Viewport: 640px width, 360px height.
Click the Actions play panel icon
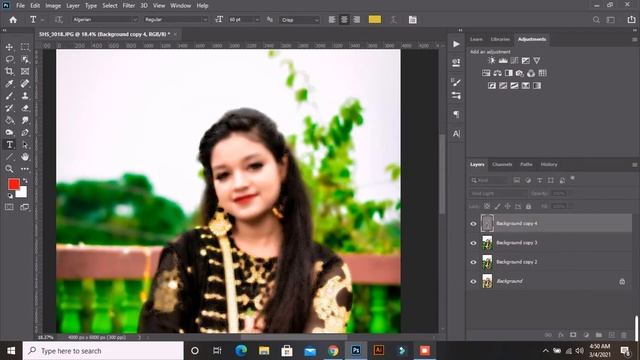tap(456, 44)
